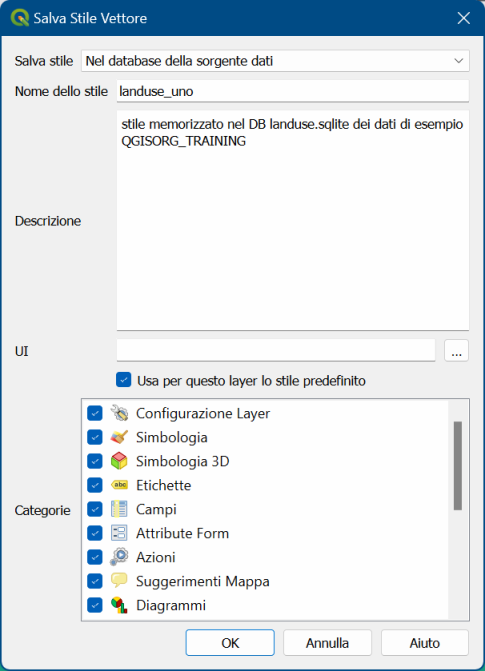Click the Simbologia 3D cube icon
485x671 pixels.
[119, 461]
